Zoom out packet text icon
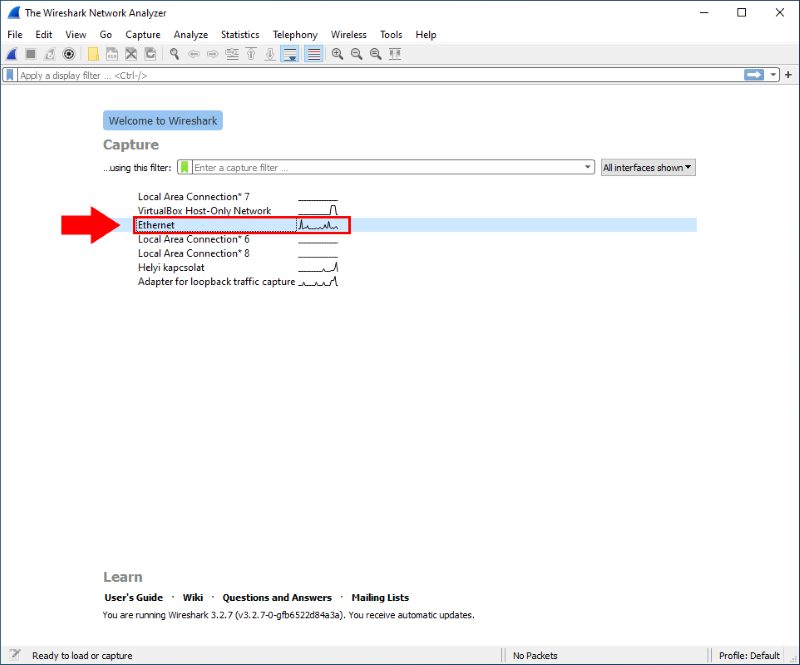 (357, 54)
